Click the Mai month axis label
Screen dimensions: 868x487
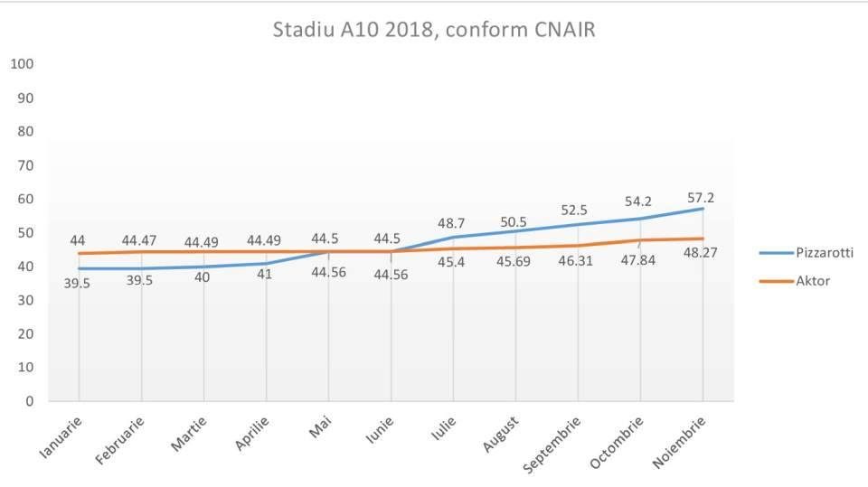coord(320,426)
